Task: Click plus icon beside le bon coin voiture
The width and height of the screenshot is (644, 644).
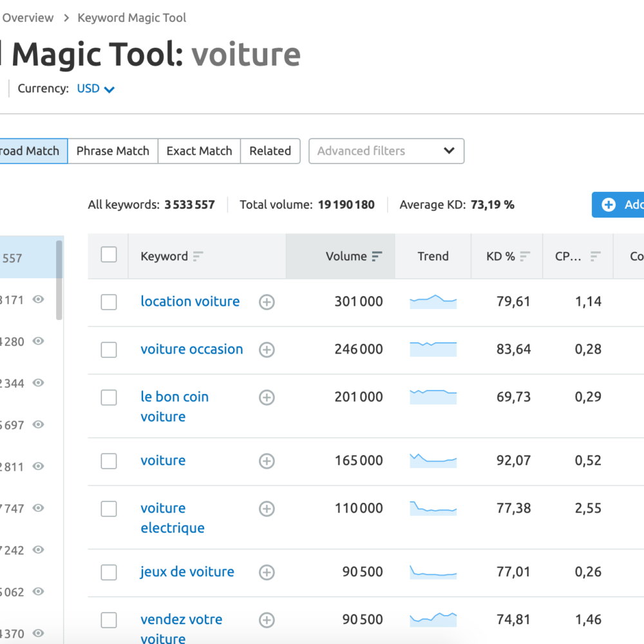Action: [267, 397]
